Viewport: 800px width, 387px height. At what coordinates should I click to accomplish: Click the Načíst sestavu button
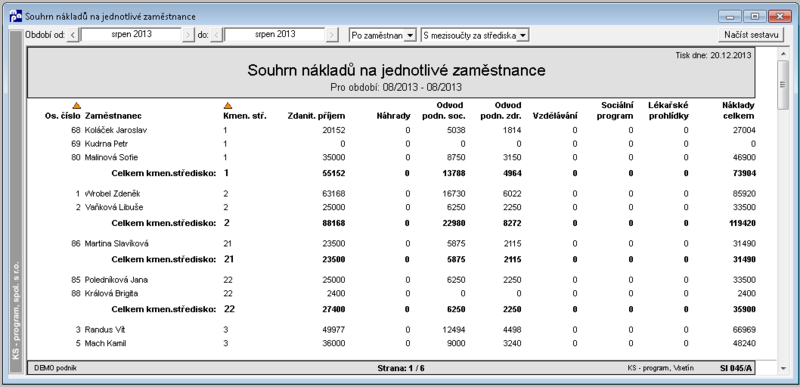click(x=751, y=35)
